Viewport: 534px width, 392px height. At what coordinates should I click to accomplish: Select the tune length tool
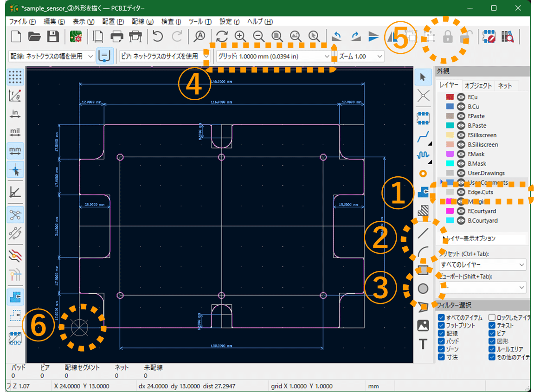(x=423, y=155)
